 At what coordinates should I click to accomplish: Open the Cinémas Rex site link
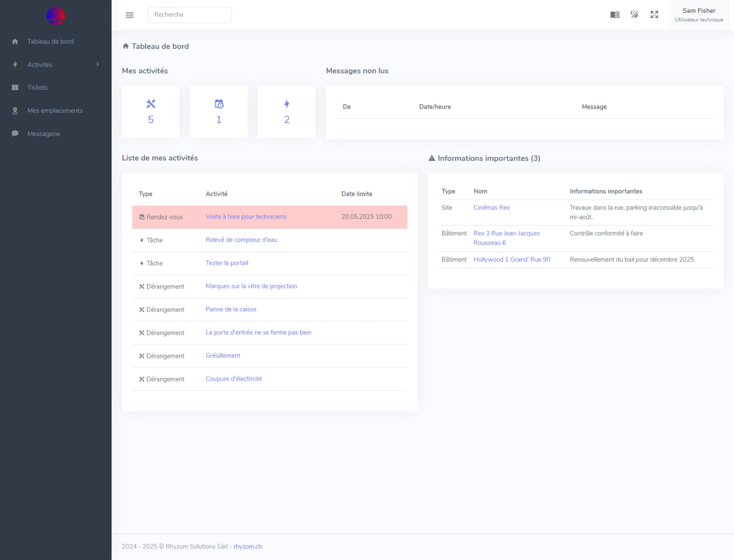[x=491, y=208]
